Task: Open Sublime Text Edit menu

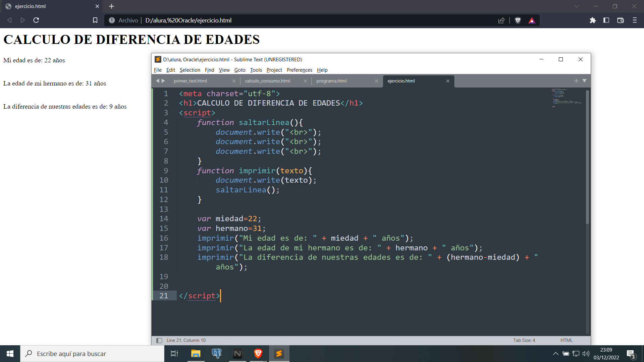Action: pyautogui.click(x=171, y=70)
